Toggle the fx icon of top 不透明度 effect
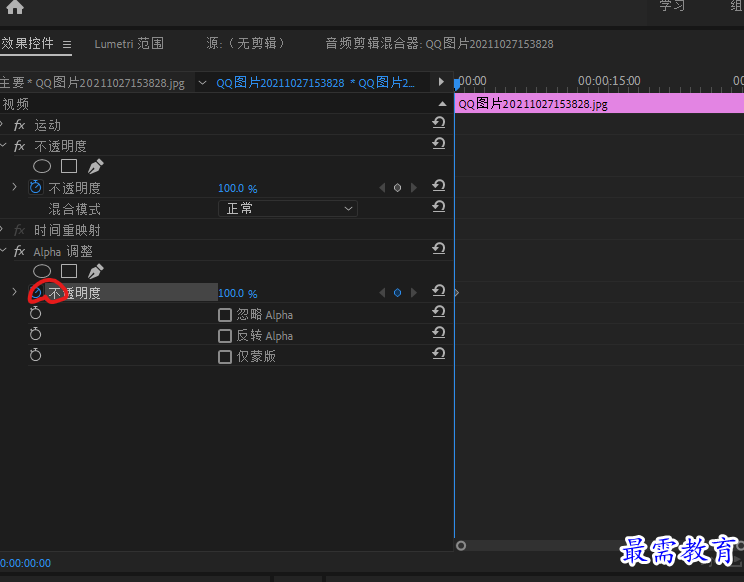Image resolution: width=744 pixels, height=582 pixels. 19,146
